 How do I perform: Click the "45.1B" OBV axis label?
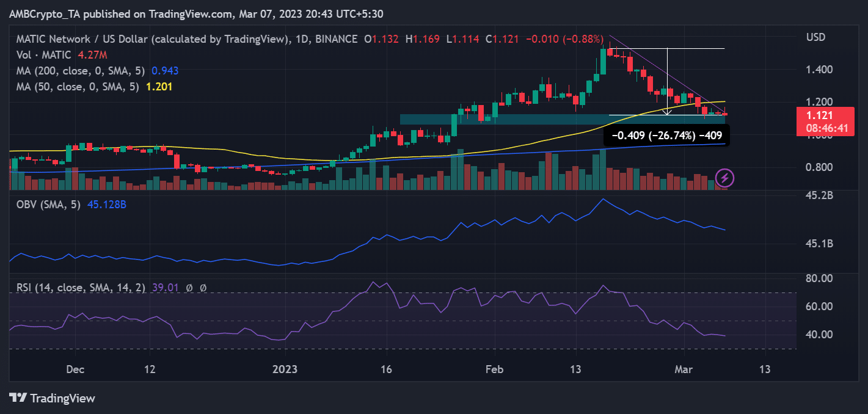(819, 244)
